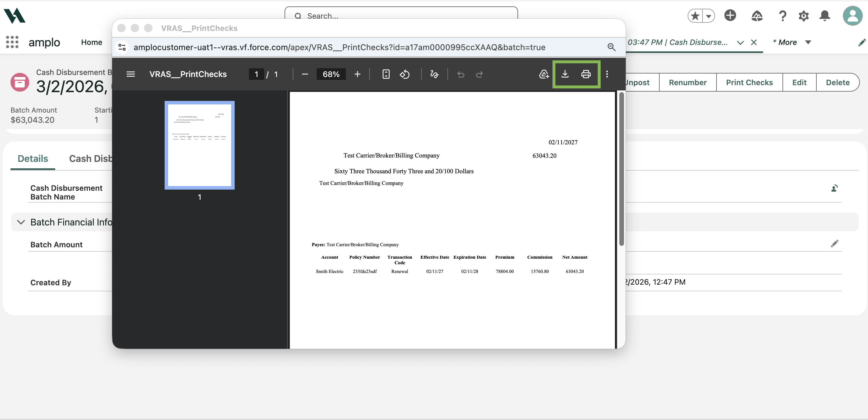Focus the Salesforce search box
The width and height of the screenshot is (868, 420).
click(401, 13)
